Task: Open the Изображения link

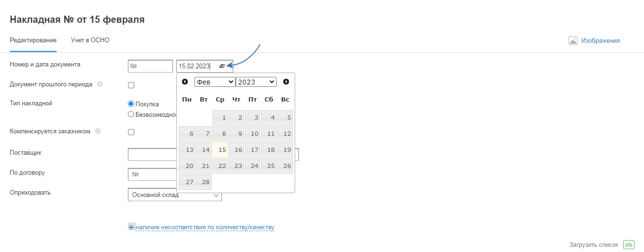Action: (600, 40)
